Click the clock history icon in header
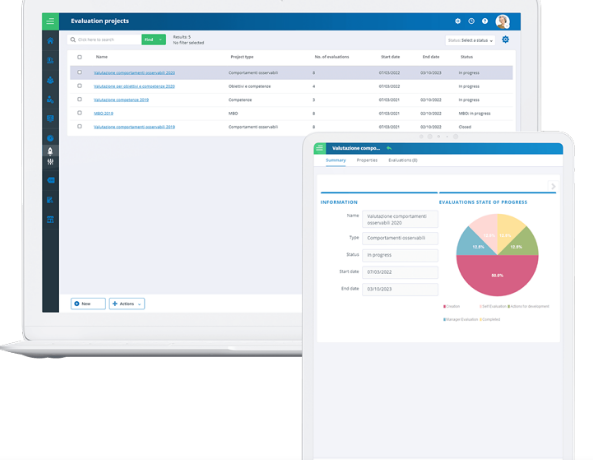The height and width of the screenshot is (460, 593). click(x=471, y=21)
